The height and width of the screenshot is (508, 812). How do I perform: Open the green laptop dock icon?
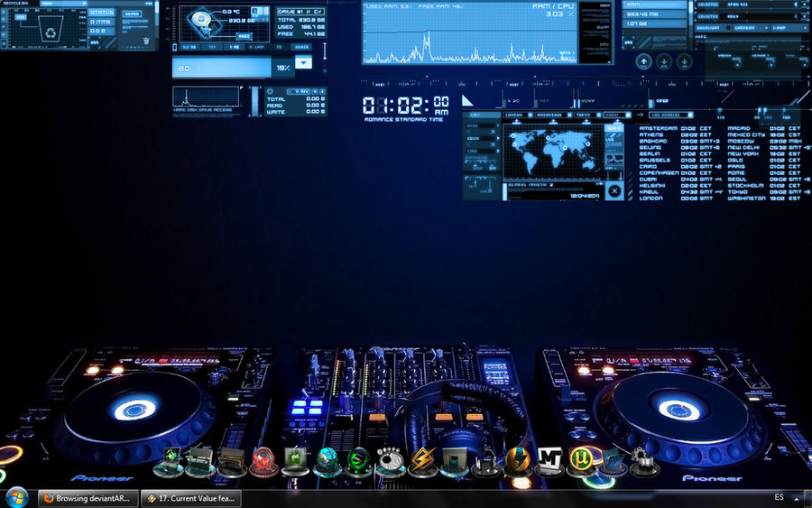point(169,462)
